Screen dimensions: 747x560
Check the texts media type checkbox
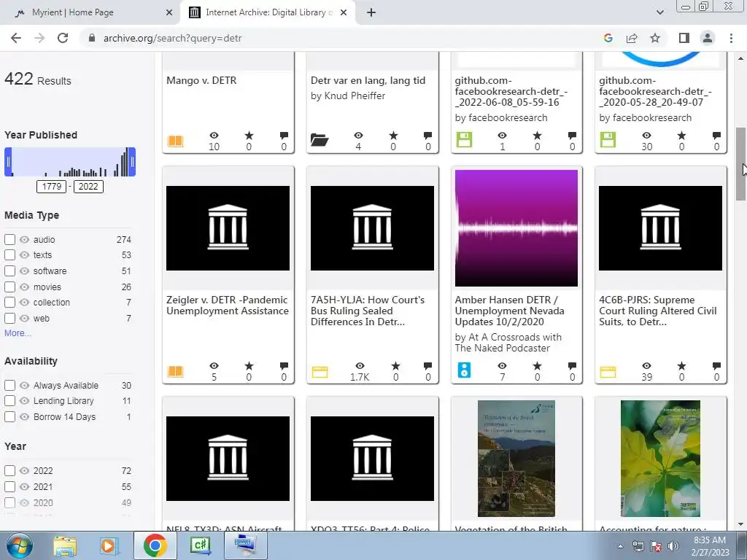[9, 254]
